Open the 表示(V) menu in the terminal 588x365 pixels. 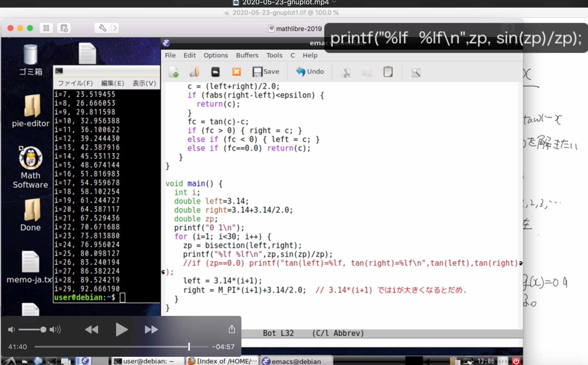[144, 83]
